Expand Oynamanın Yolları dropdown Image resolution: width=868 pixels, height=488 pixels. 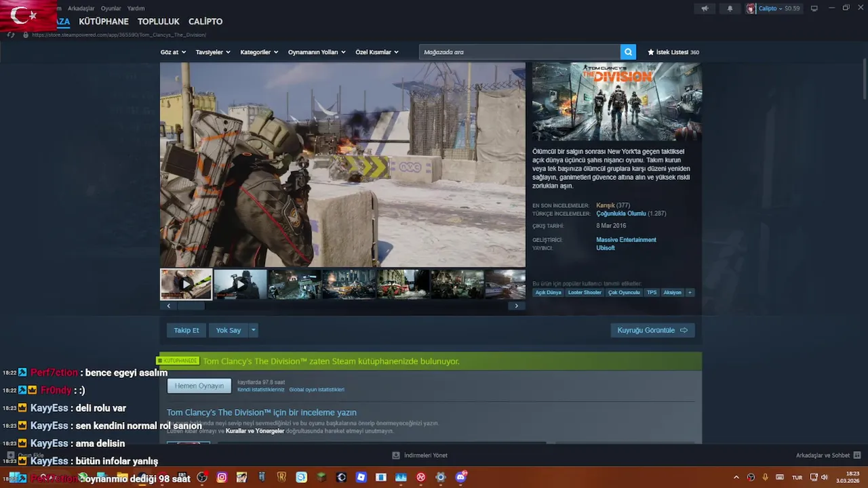click(317, 52)
